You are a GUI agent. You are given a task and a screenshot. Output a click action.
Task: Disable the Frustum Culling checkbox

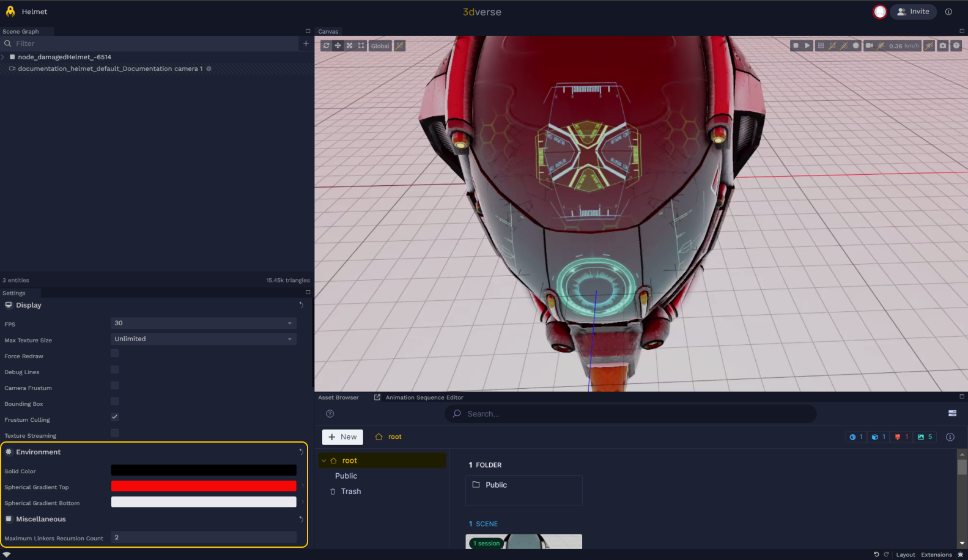click(114, 417)
